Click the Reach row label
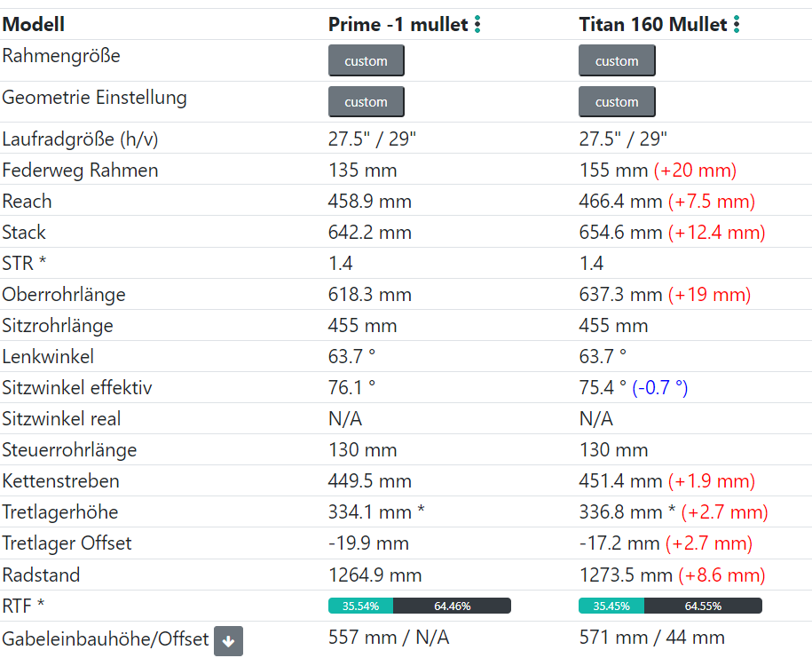 pyautogui.click(x=27, y=202)
